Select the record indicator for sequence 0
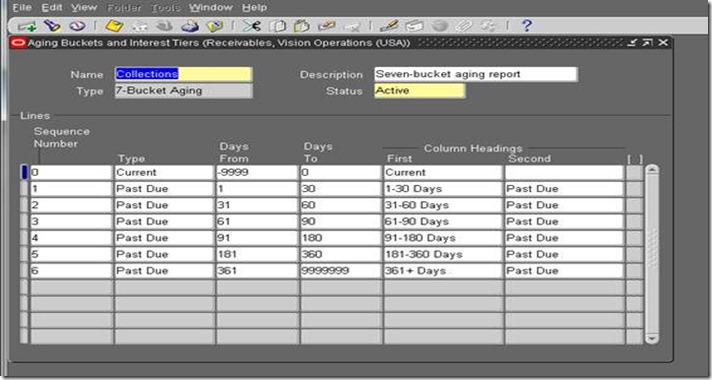The height and width of the screenshot is (380, 712). point(25,173)
